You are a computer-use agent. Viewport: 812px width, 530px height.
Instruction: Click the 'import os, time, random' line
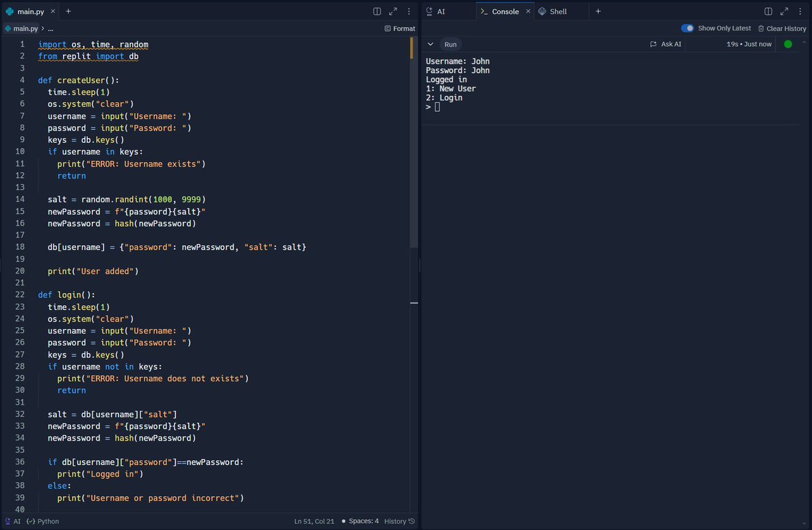[x=93, y=45]
